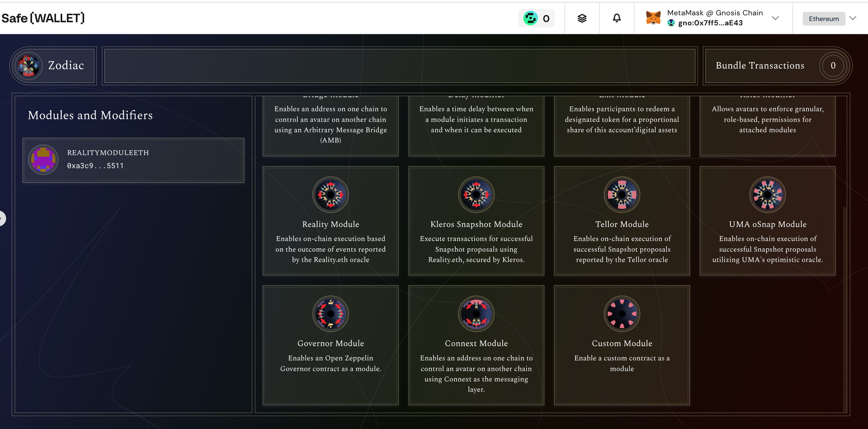
Task: Click the Governor Module title
Action: (x=331, y=343)
